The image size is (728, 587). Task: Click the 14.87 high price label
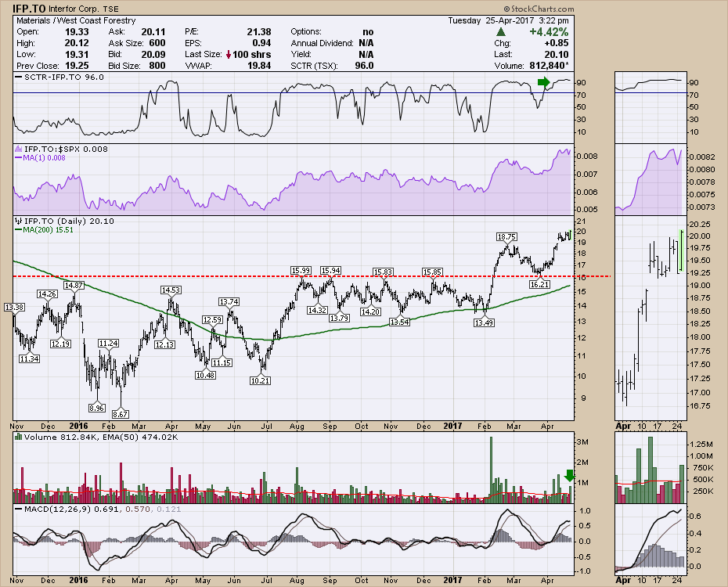pyautogui.click(x=74, y=286)
